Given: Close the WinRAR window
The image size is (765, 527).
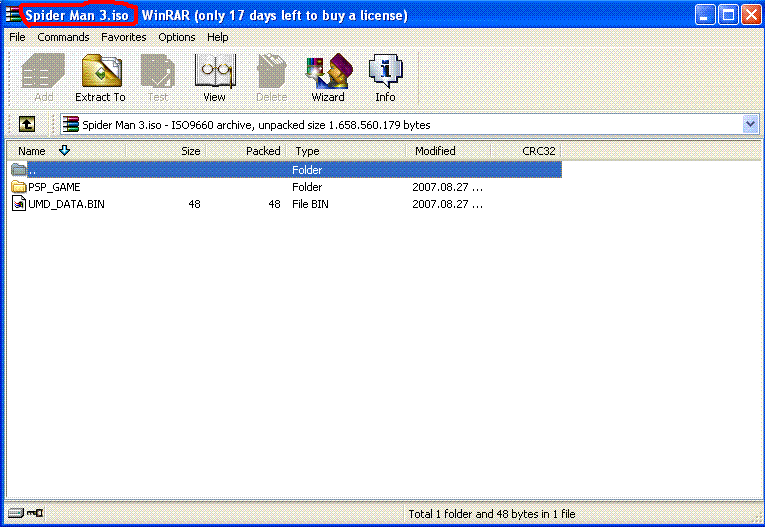Looking at the screenshot, I should point(751,15).
